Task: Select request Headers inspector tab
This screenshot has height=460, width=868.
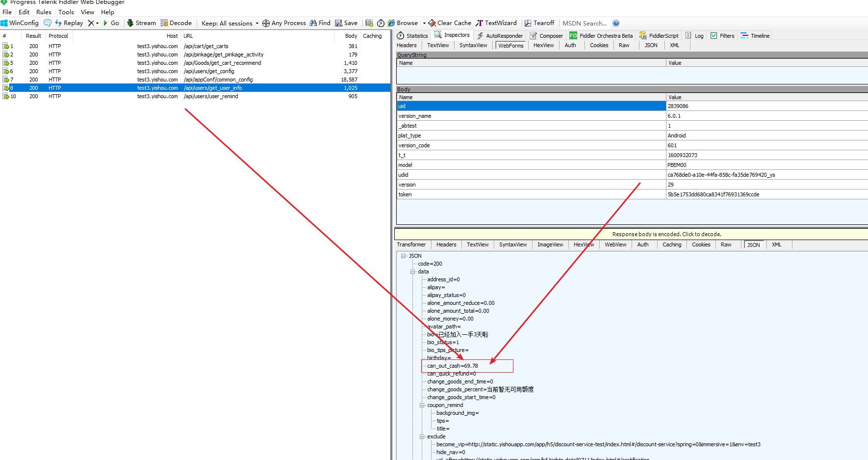Action: (407, 45)
